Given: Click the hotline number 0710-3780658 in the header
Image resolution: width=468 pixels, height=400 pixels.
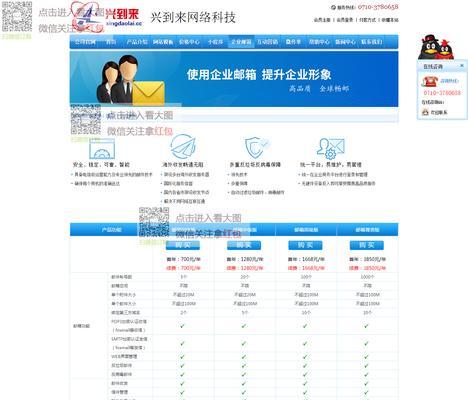Looking at the screenshot, I should (x=378, y=7).
